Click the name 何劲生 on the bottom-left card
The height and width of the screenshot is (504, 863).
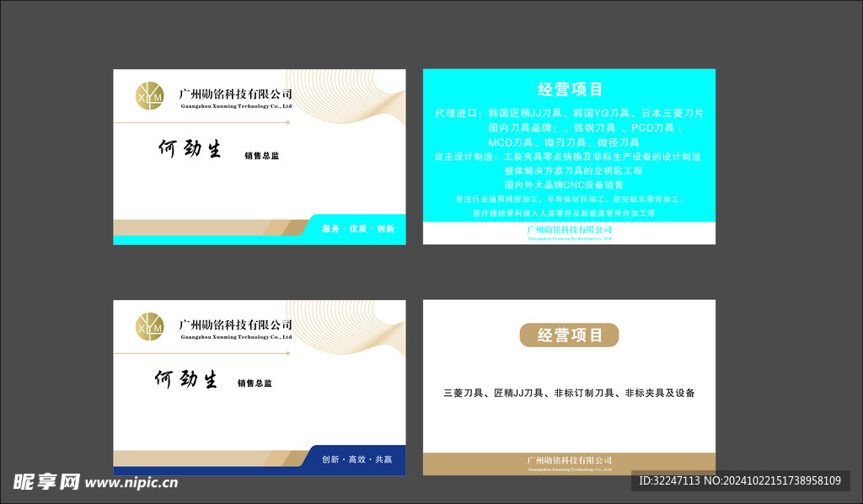pyautogui.click(x=185, y=380)
